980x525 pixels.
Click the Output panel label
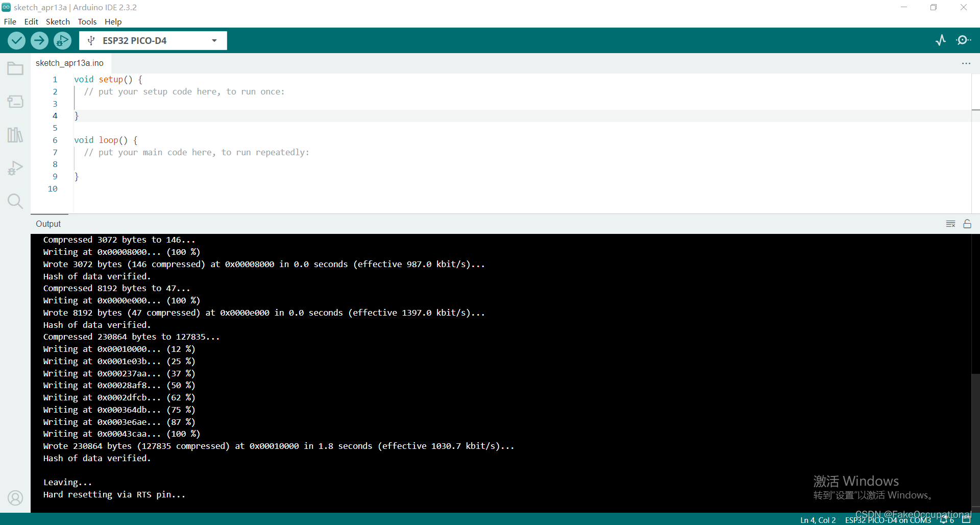tap(48, 224)
